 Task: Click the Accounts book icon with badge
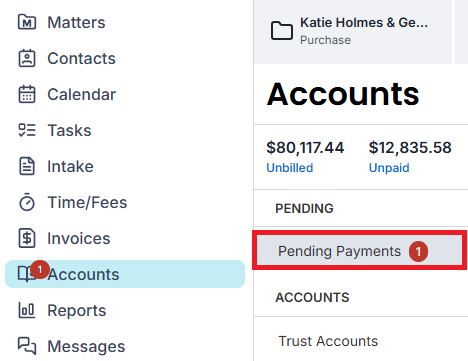pyautogui.click(x=27, y=274)
